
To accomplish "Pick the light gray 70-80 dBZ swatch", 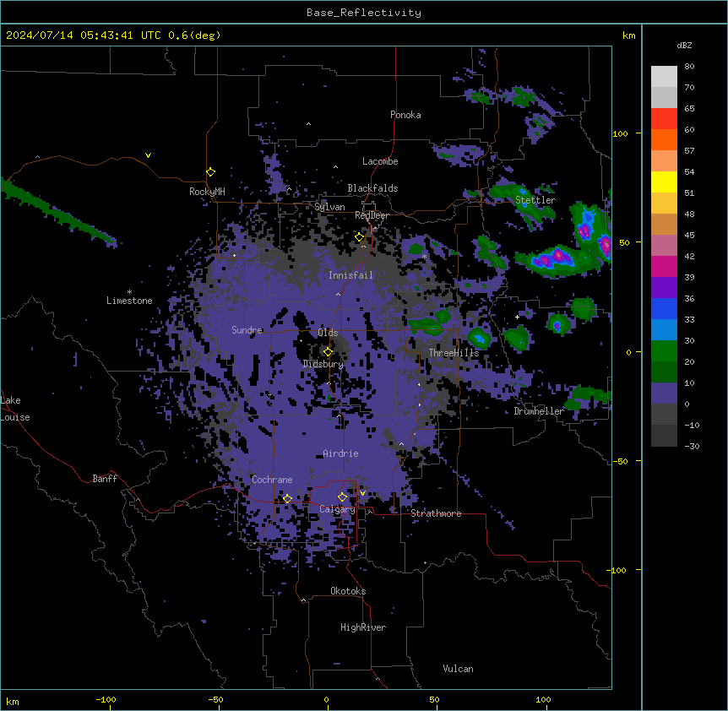I will tap(664, 77).
